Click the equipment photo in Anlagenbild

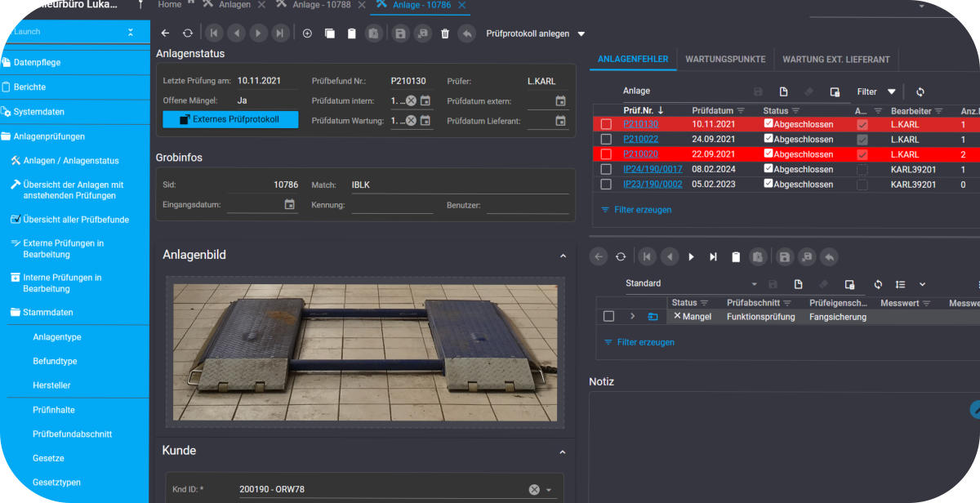point(363,353)
